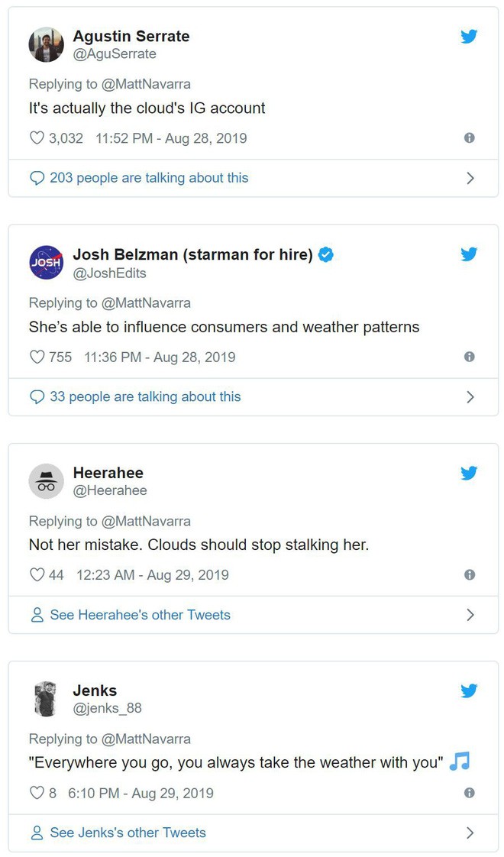Open 'See Jenks's other Tweets' link

(x=118, y=833)
